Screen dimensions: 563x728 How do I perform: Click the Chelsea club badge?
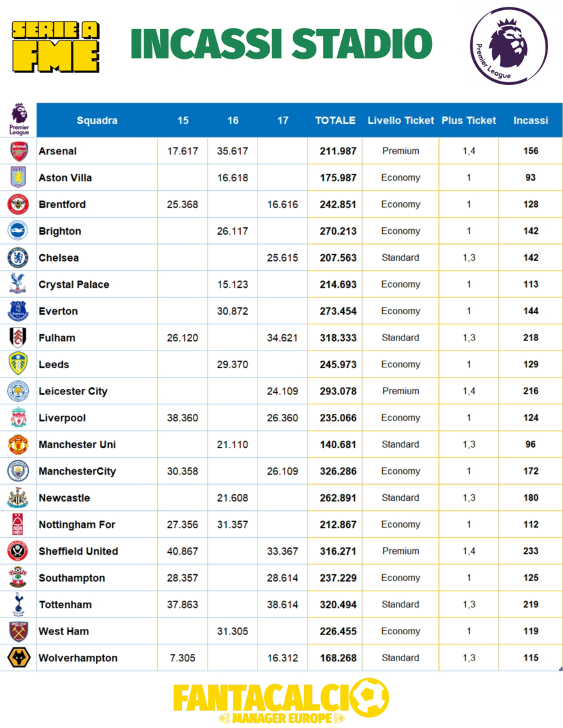point(18,257)
